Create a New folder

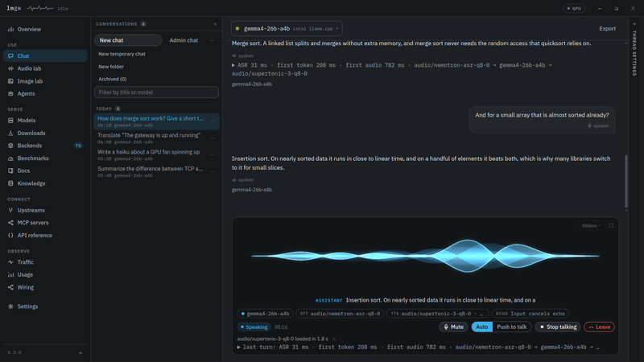click(111, 67)
